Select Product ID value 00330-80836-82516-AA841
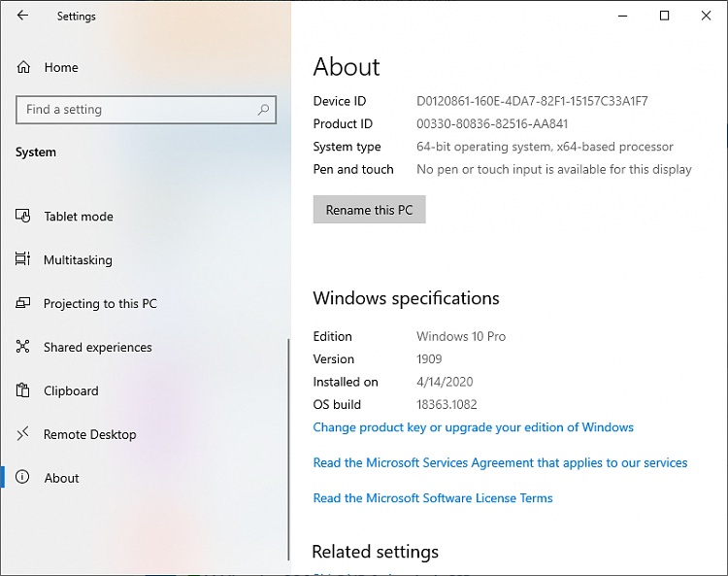 click(492, 124)
